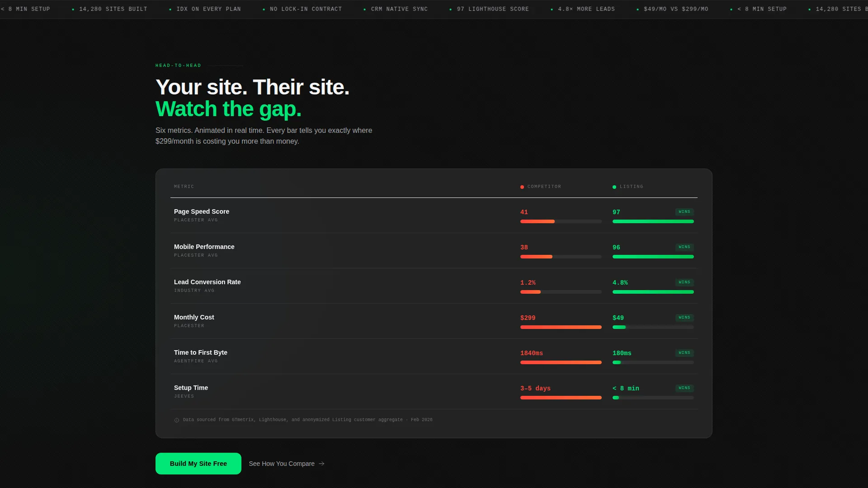This screenshot has width=868, height=488.
Task: Click the competitor Time to First Byte bar
Action: pyautogui.click(x=561, y=362)
